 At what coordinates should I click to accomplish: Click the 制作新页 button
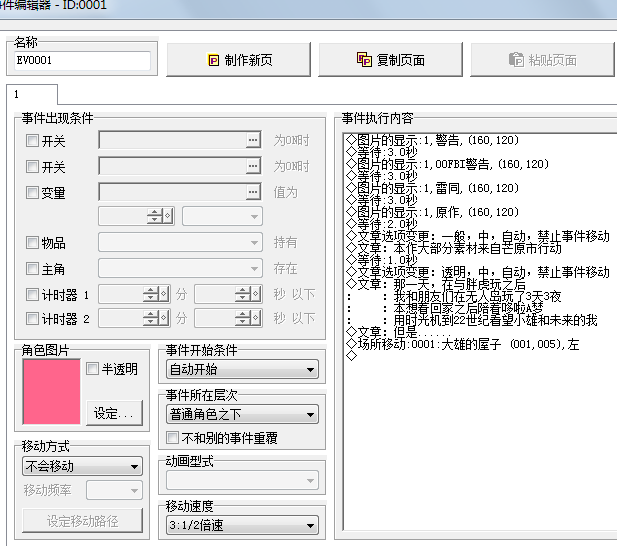[238, 60]
